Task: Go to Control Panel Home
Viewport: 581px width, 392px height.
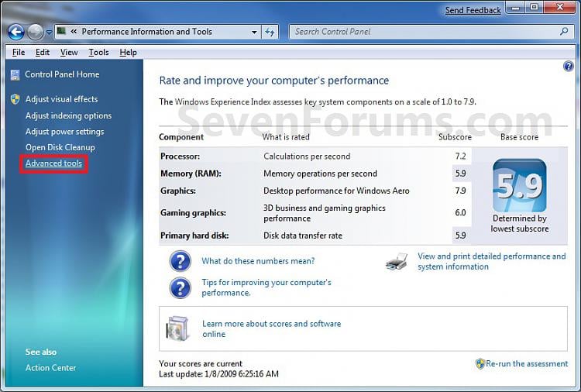Action: click(x=62, y=74)
